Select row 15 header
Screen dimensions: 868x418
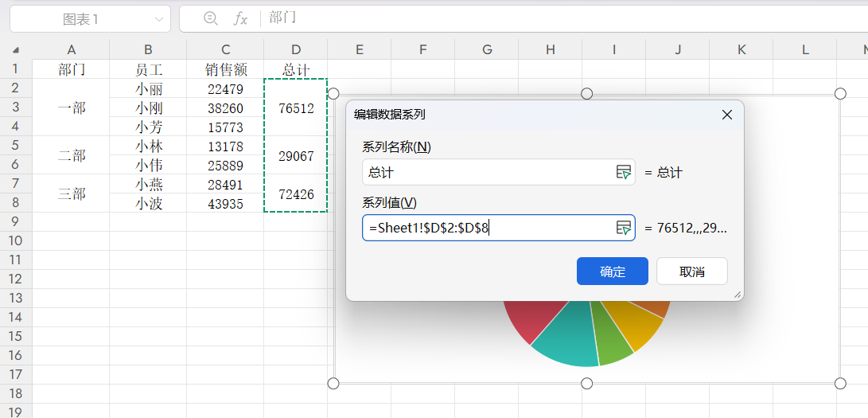(x=15, y=336)
